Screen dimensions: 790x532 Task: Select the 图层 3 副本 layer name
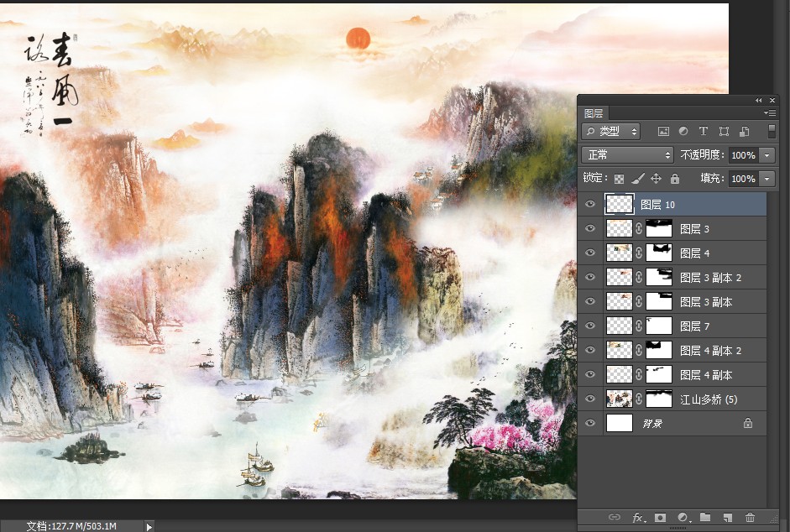coord(706,302)
